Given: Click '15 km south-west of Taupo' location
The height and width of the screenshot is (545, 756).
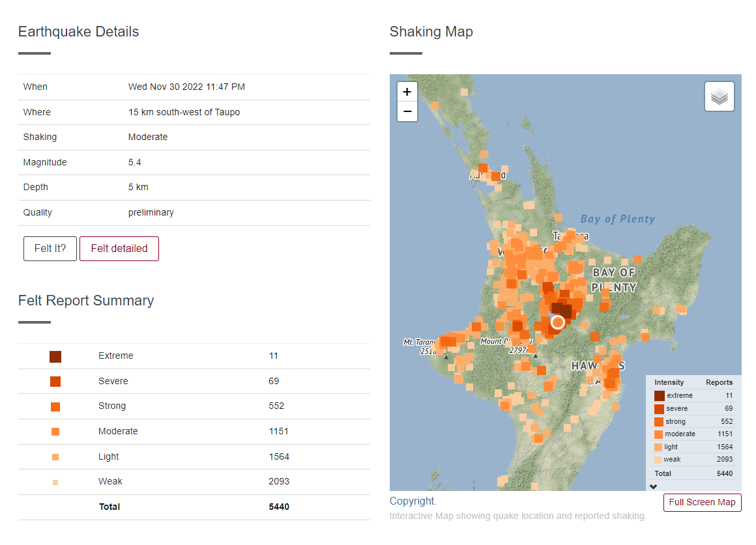Looking at the screenshot, I should point(184,112).
